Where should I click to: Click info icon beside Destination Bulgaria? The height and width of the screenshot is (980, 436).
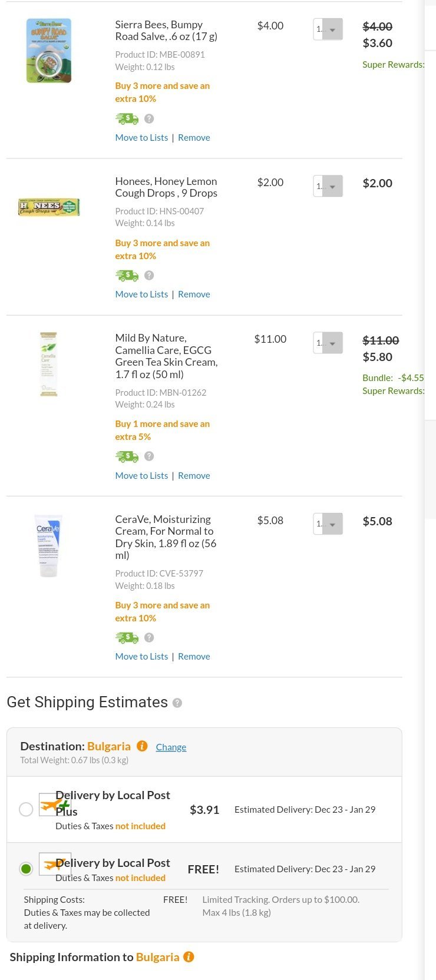[x=142, y=746]
